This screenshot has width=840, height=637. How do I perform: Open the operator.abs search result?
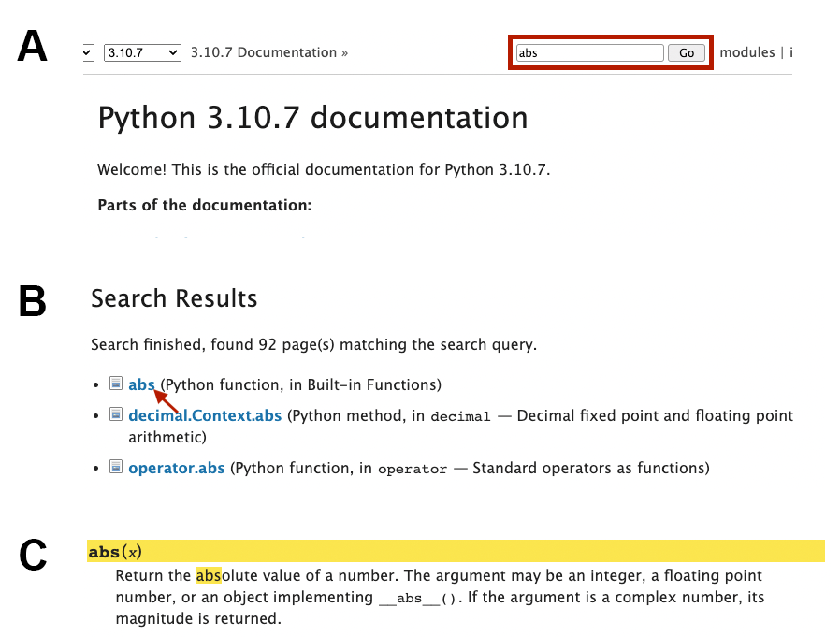(x=176, y=469)
